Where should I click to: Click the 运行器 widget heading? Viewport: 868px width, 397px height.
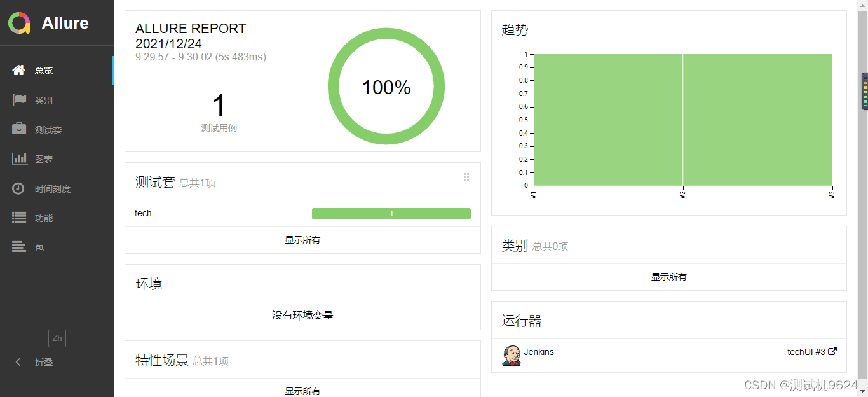coord(522,321)
